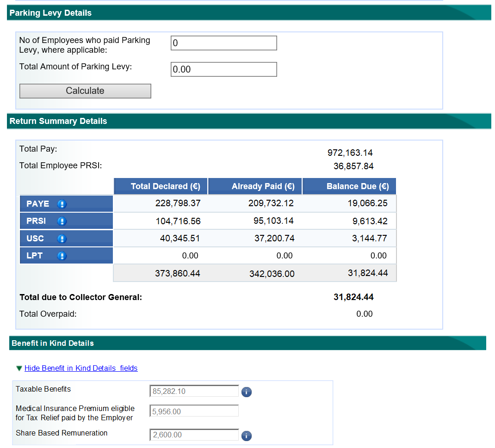Show the LPT info tooltip icon
The width and height of the screenshot is (495, 448).
pyautogui.click(x=62, y=256)
